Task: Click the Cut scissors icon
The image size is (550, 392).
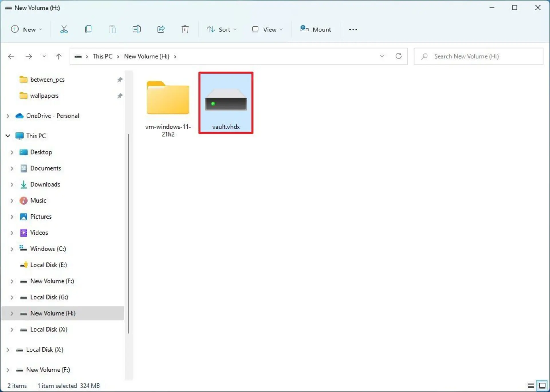Action: [x=64, y=29]
